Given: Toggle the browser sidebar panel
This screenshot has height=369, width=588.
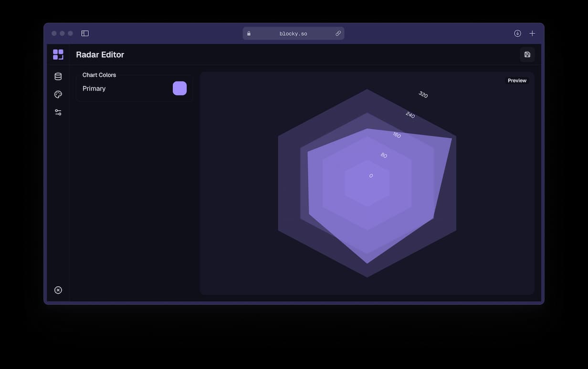Looking at the screenshot, I should pos(85,33).
